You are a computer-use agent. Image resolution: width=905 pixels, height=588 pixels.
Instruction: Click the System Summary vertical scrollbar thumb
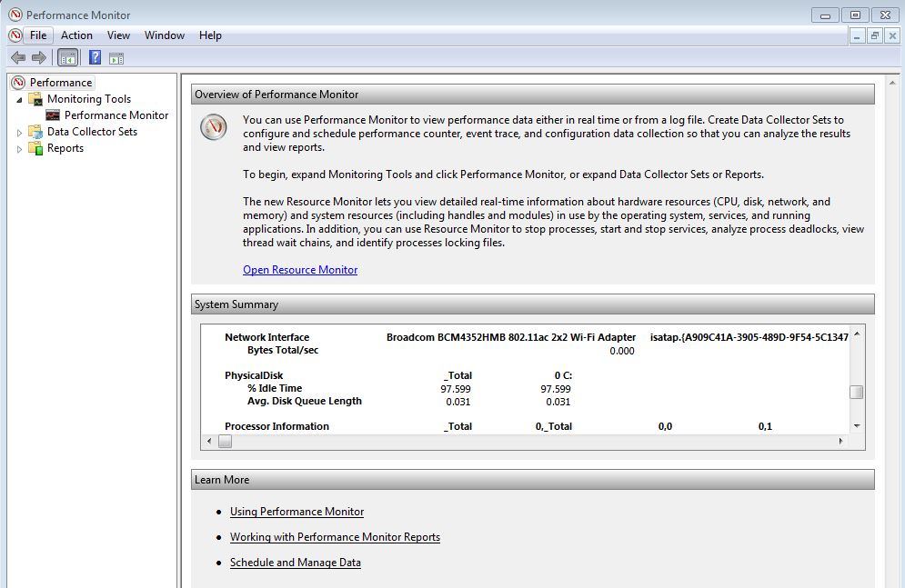857,392
